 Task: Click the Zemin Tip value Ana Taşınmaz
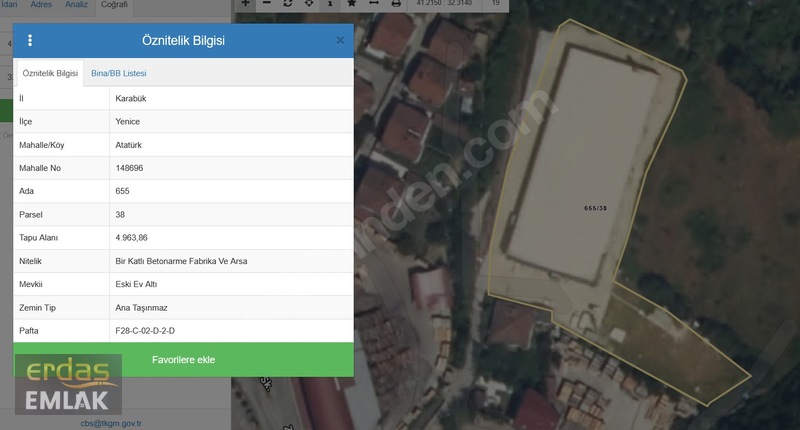point(141,308)
